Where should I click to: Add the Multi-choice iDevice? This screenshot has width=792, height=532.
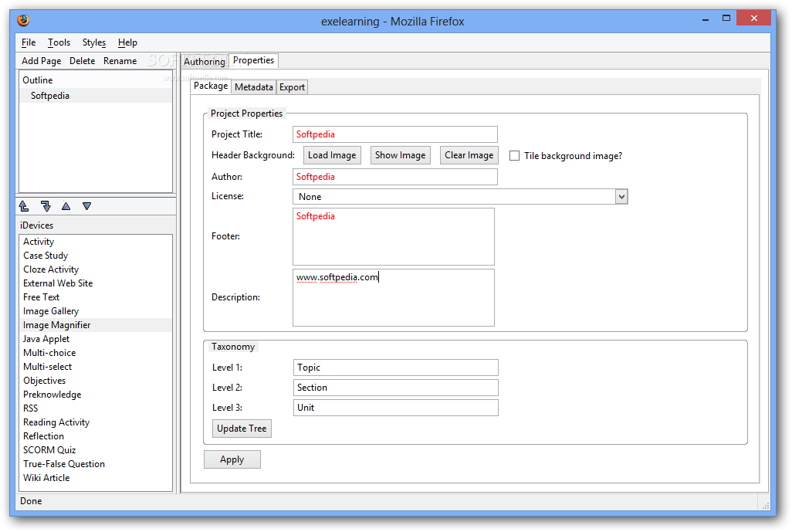[96, 353]
